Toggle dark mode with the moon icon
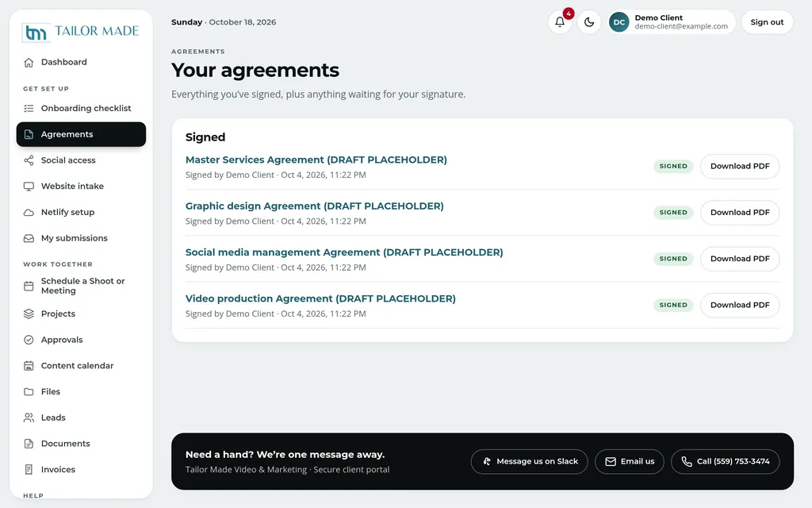 [x=589, y=22]
